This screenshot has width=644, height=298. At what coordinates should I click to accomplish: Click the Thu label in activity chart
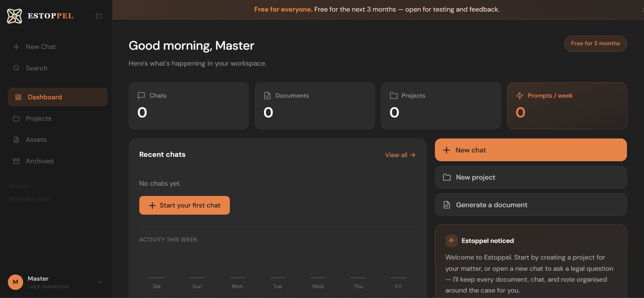(358, 286)
